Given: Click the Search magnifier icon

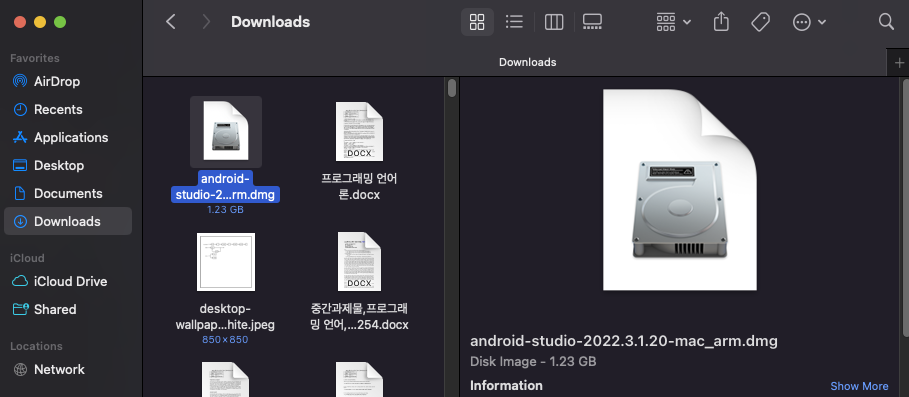Looking at the screenshot, I should pos(886,21).
